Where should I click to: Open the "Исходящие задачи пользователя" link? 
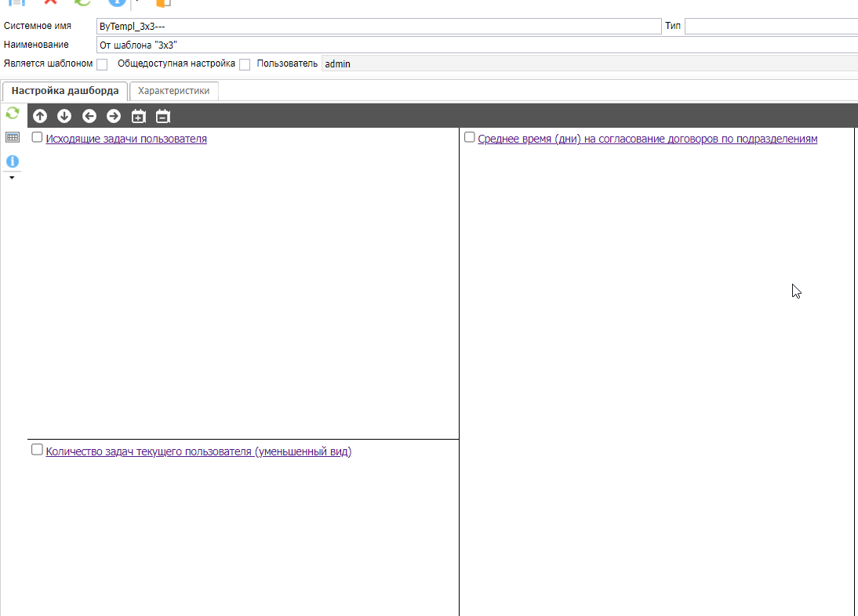126,139
